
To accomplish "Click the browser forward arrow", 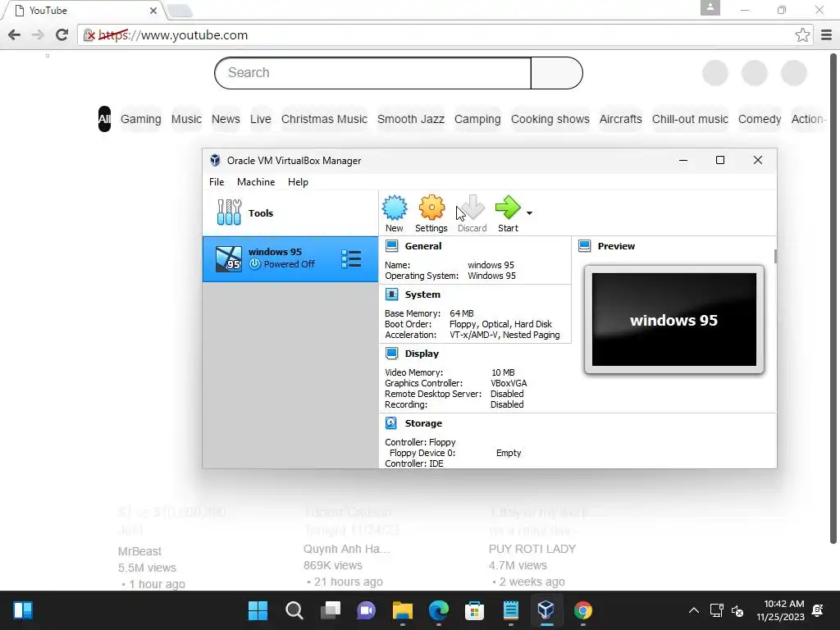I will click(x=38, y=34).
